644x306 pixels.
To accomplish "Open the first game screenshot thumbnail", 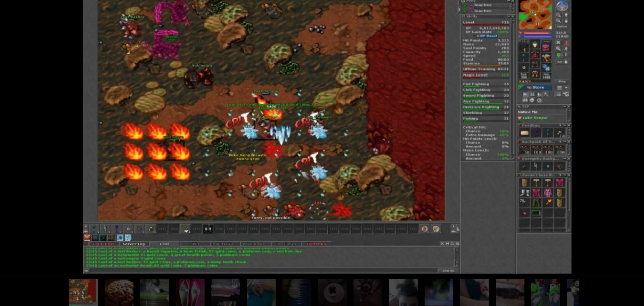I will click(84, 292).
